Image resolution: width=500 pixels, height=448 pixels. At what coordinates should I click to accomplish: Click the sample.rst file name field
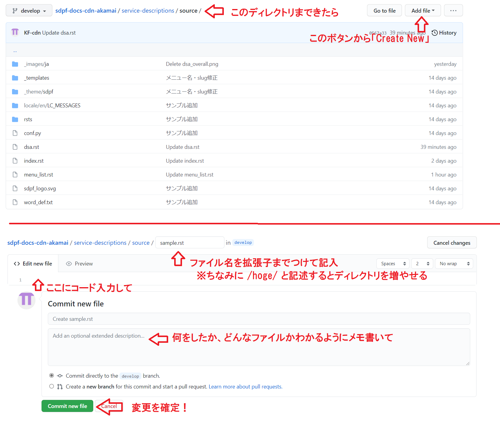tap(190, 243)
